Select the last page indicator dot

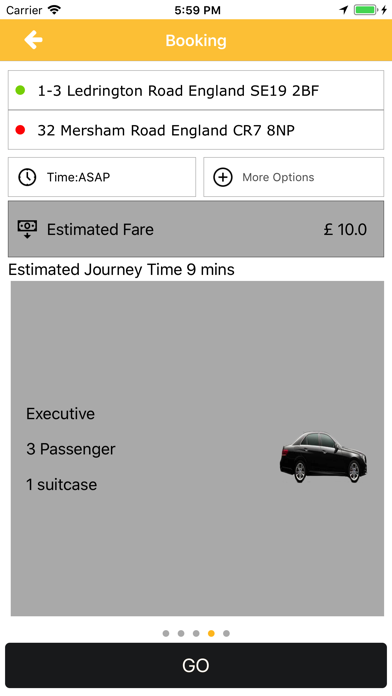click(x=226, y=633)
